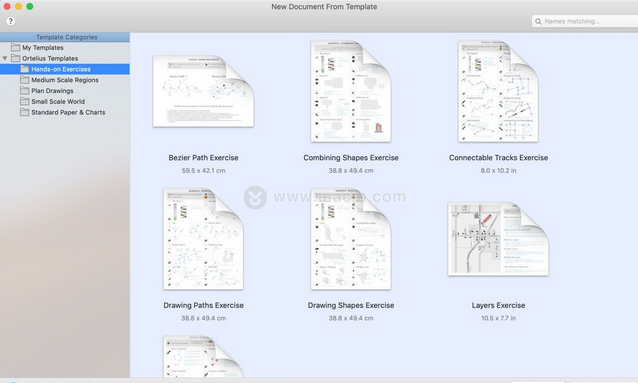The image size is (638, 383).
Task: Click the search magnifier icon
Action: click(538, 21)
